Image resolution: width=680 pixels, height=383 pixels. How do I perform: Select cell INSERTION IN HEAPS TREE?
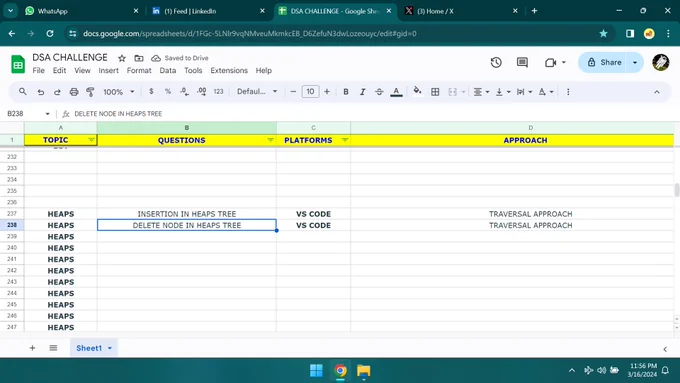(x=186, y=214)
